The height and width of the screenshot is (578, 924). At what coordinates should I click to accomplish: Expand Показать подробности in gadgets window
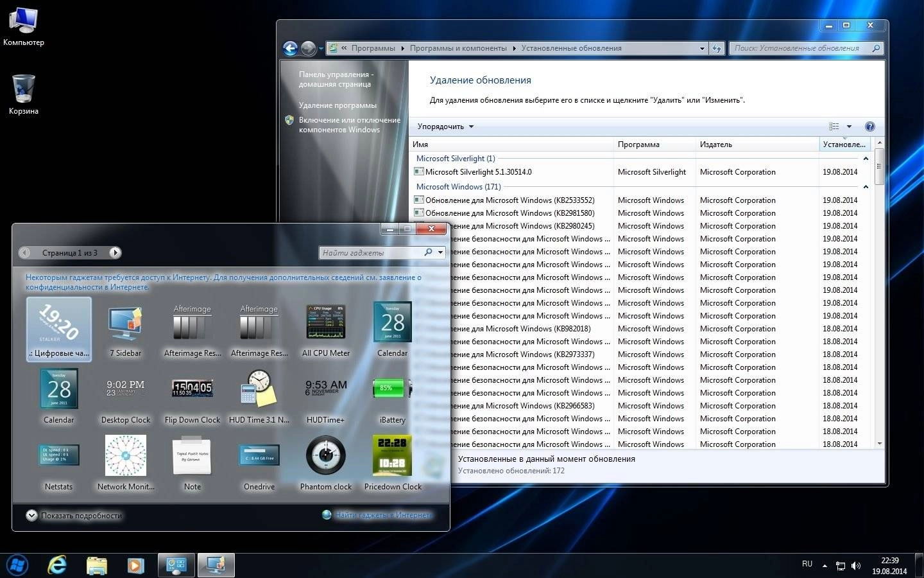pos(74,515)
